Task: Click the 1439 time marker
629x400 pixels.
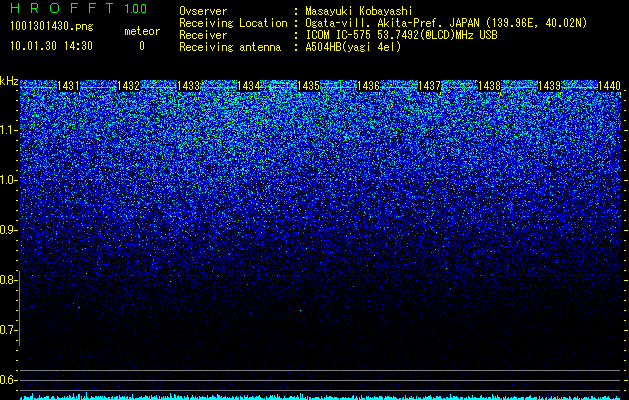Action: click(x=549, y=86)
